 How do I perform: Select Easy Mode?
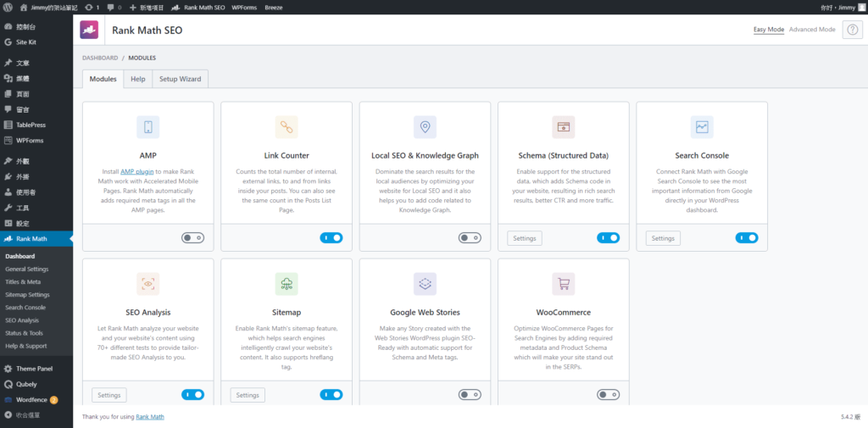click(769, 30)
